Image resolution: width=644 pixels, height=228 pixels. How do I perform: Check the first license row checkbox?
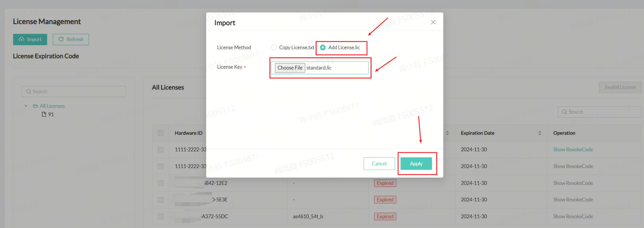coord(161,150)
